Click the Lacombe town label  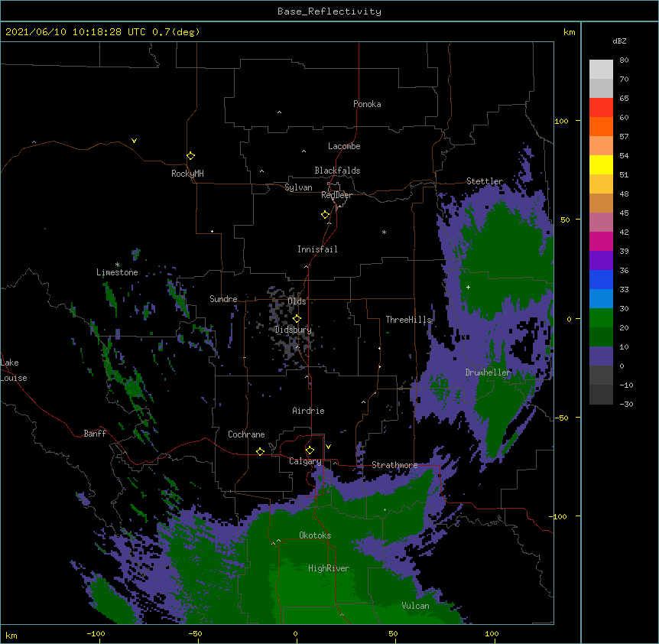(344, 146)
